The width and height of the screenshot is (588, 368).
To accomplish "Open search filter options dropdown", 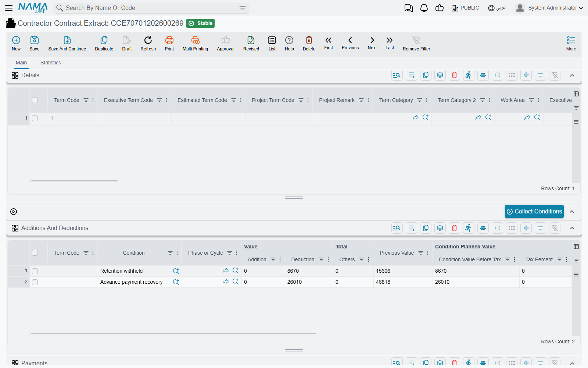I will coord(243,8).
